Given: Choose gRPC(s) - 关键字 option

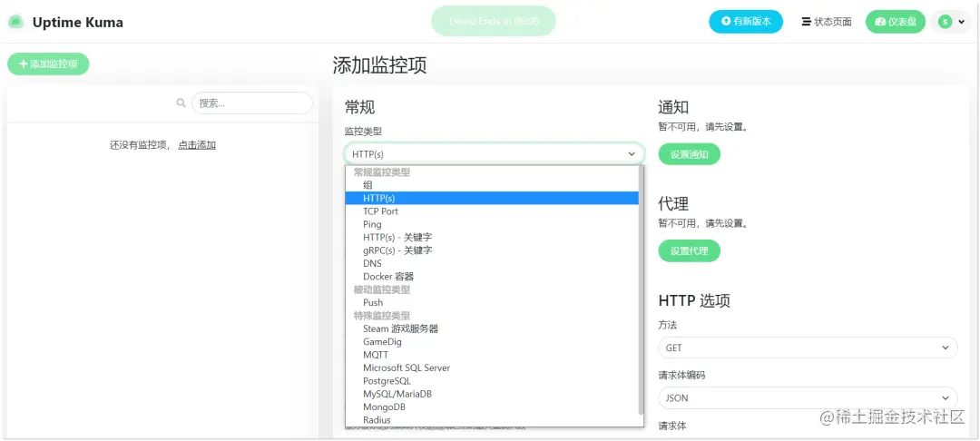Looking at the screenshot, I should 492,250.
